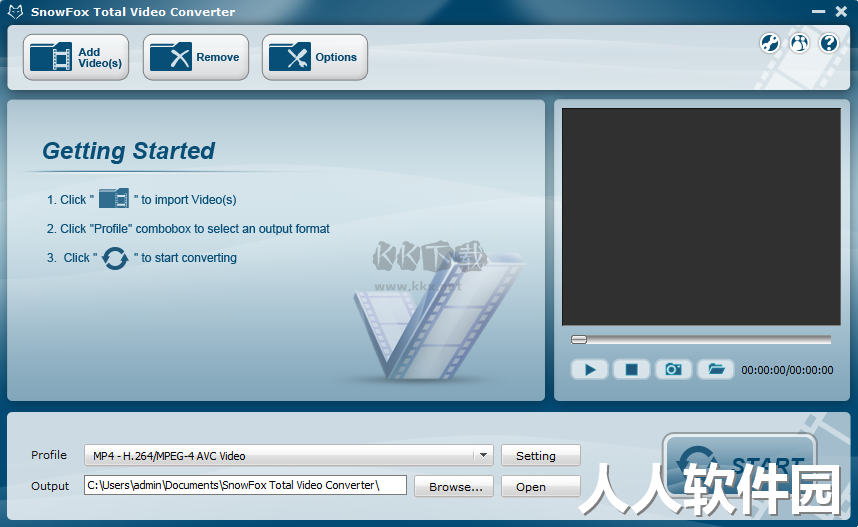Screen dimensions: 858x527
Task: Click the dark video preview area
Action: (x=701, y=217)
